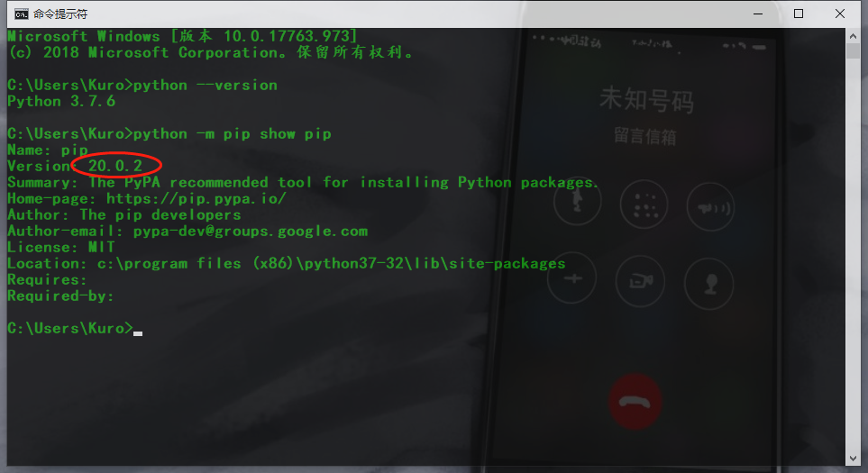This screenshot has width=868, height=473.
Task: Click the 命令提示符 title bar text
Action: [x=60, y=14]
